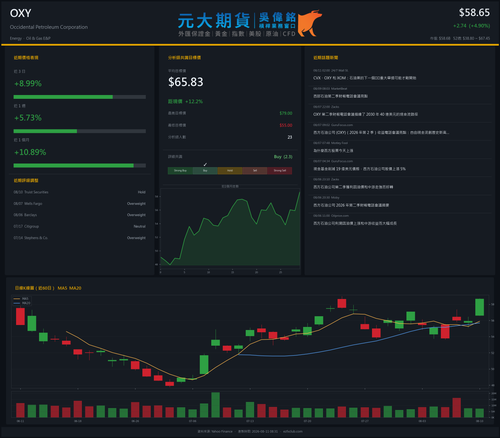Click the progress bar under +8.99%
The height and width of the screenshot is (438, 500).
[80, 97]
